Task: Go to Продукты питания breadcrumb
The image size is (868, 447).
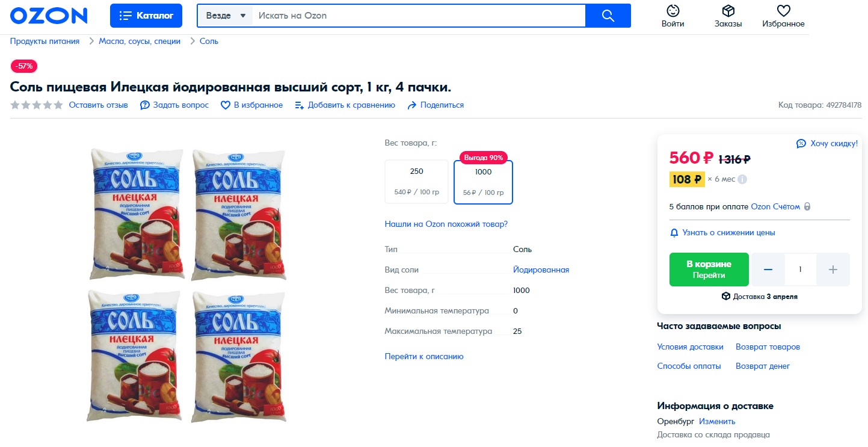Action: (x=45, y=42)
